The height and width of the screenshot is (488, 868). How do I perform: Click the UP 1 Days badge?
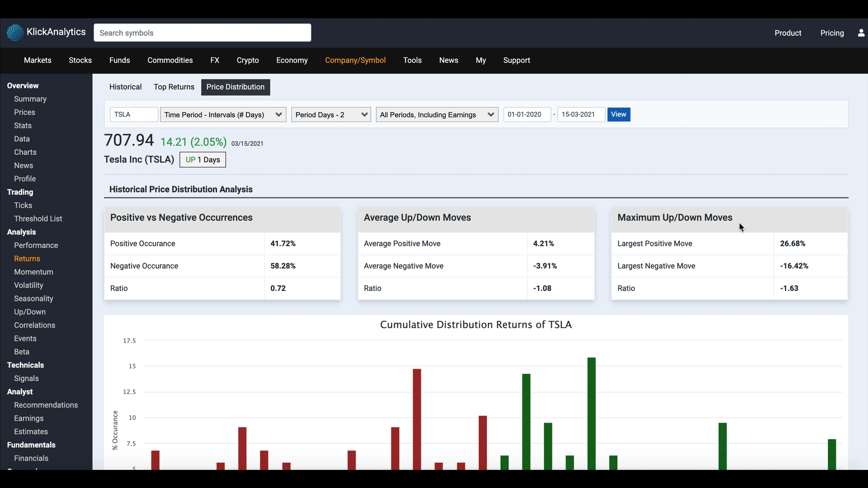point(203,160)
